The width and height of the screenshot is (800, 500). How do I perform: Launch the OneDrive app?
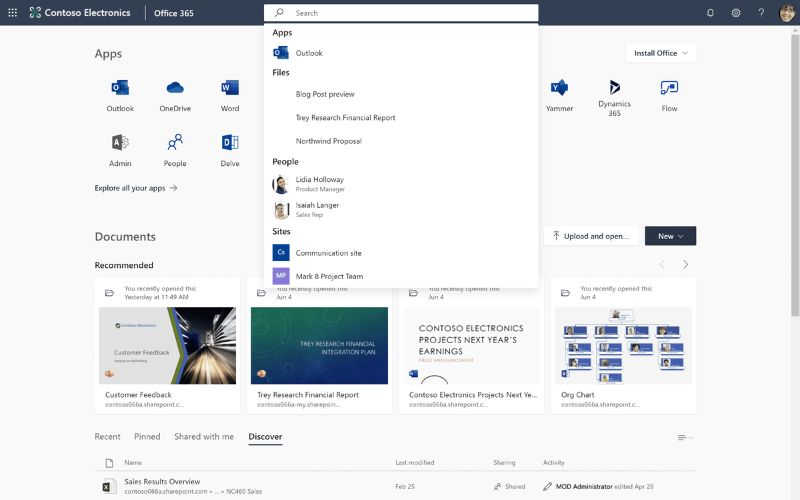click(175, 95)
